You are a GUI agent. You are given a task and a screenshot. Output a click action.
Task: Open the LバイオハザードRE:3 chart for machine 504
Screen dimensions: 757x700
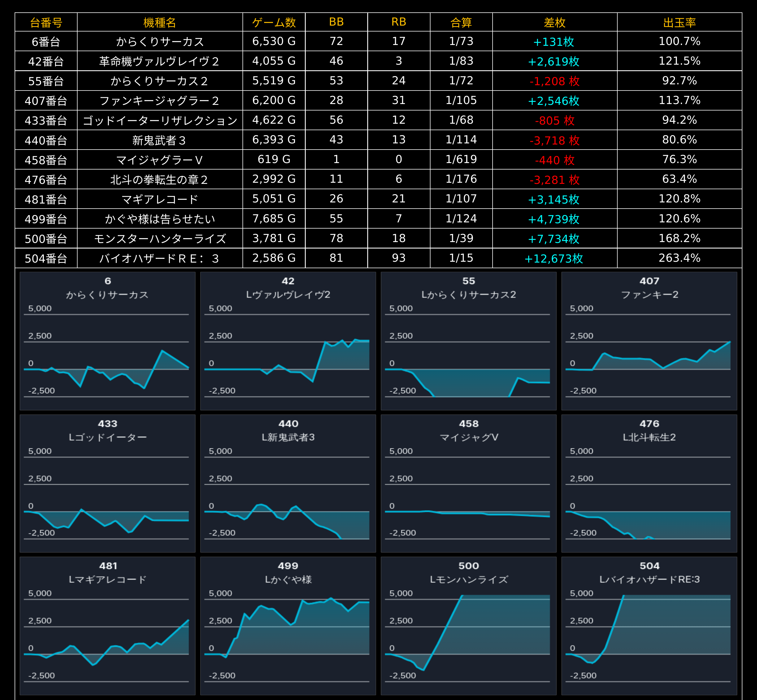(649, 626)
